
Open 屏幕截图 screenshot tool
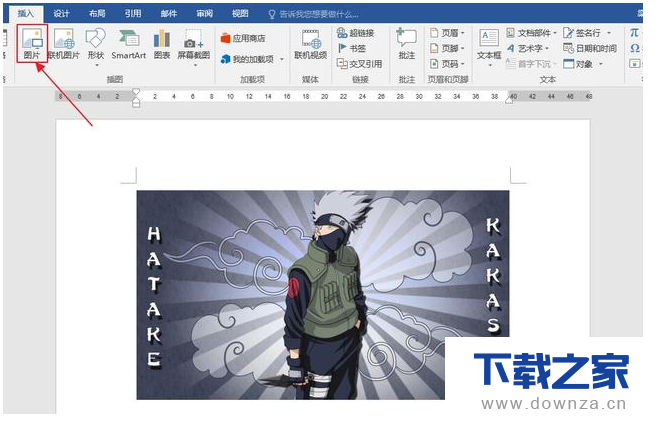[x=194, y=47]
